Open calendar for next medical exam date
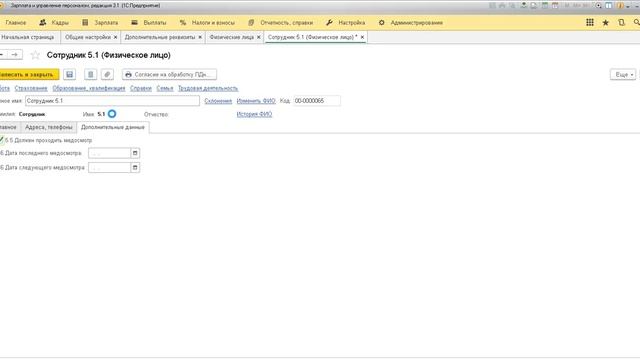This screenshot has width=640, height=360. (135, 167)
